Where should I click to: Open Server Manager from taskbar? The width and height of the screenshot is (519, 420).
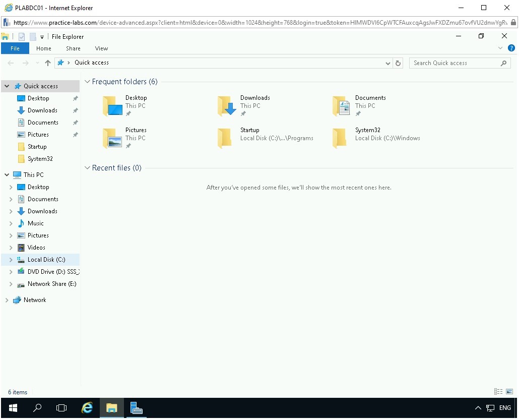136,408
